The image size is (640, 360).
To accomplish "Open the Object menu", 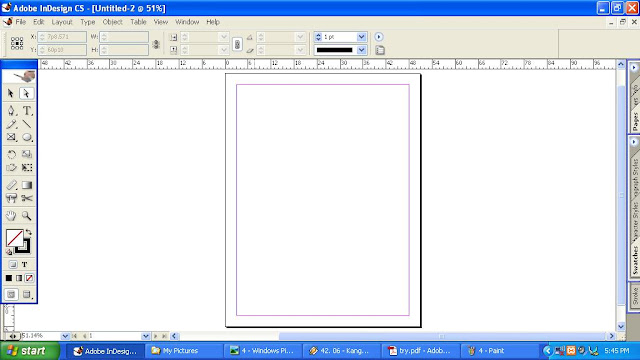I will [x=112, y=22].
